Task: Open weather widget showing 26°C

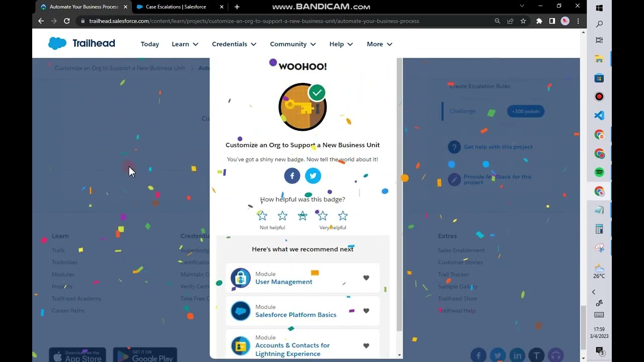Action: click(x=599, y=271)
